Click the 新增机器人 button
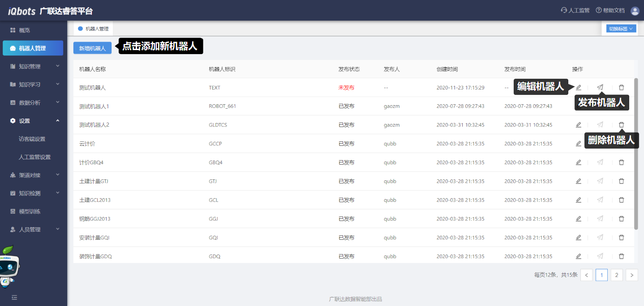This screenshot has height=306, width=644. tap(92, 48)
